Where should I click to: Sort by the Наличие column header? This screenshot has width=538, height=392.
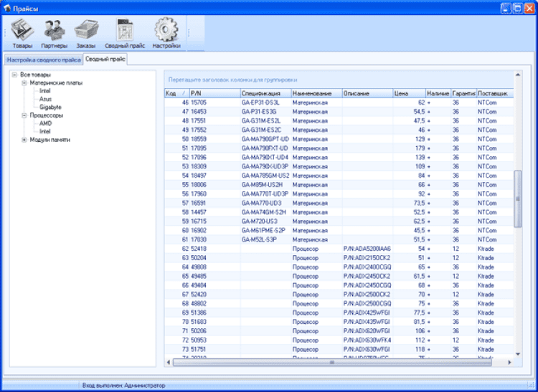pyautogui.click(x=438, y=93)
